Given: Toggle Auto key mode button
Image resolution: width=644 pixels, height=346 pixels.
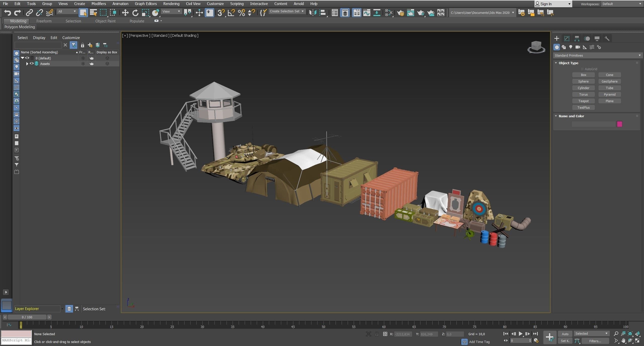Looking at the screenshot, I should 565,334.
